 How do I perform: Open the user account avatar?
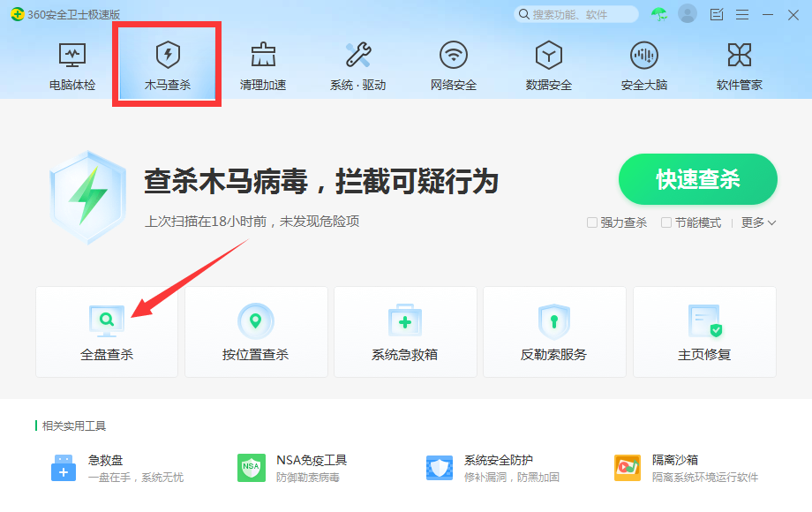point(688,14)
